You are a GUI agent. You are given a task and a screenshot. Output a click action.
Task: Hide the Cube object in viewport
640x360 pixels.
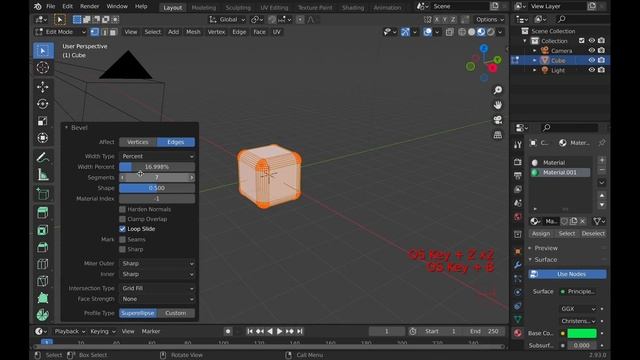591,60
